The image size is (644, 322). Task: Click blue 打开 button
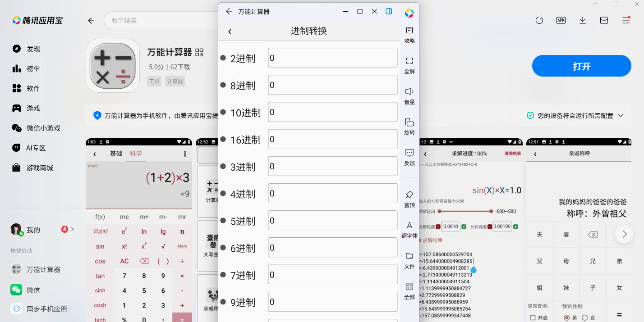[x=582, y=66]
